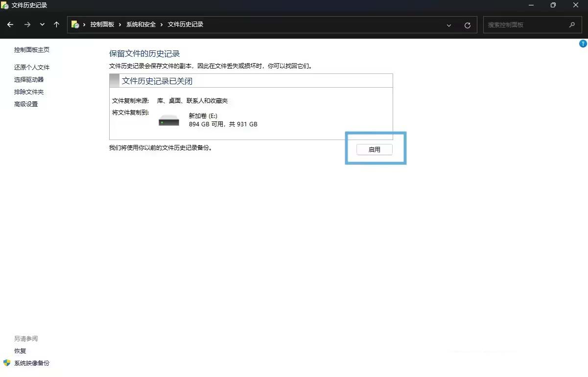Image resolution: width=588 pixels, height=377 pixels.
Task: Click 排除文件夹 in the left sidebar
Action: 29,92
